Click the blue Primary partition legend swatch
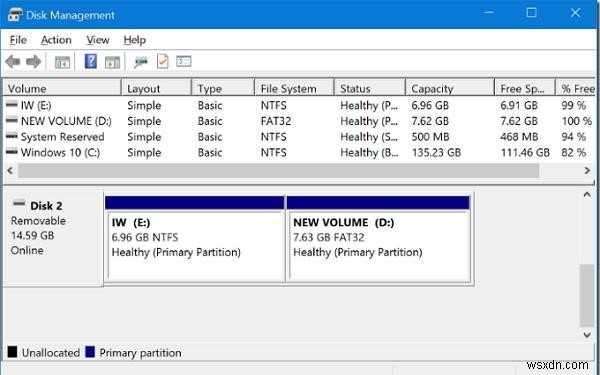 [90, 352]
